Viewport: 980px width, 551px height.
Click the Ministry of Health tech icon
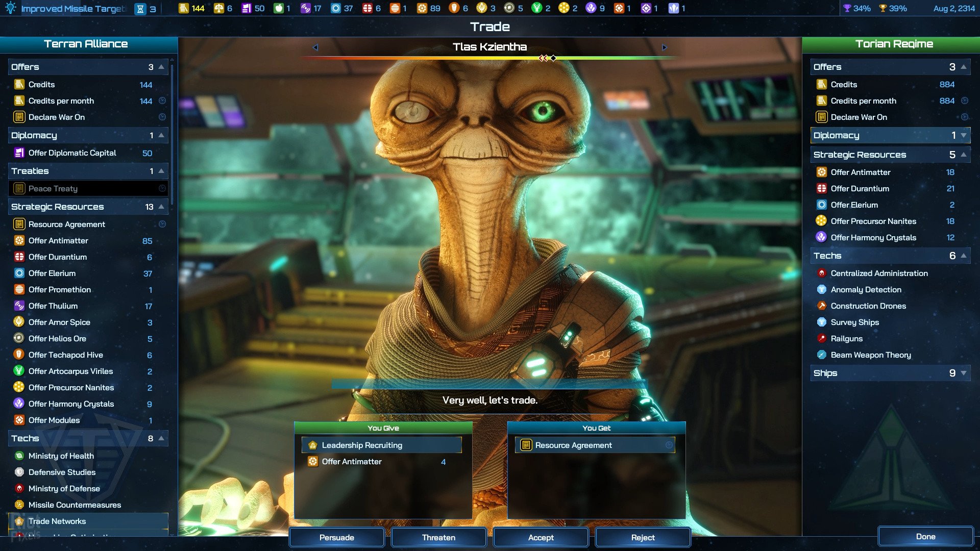(x=19, y=456)
